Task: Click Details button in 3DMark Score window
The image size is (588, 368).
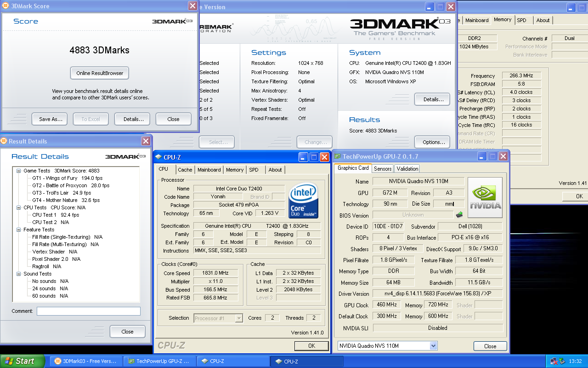Action: [132, 119]
